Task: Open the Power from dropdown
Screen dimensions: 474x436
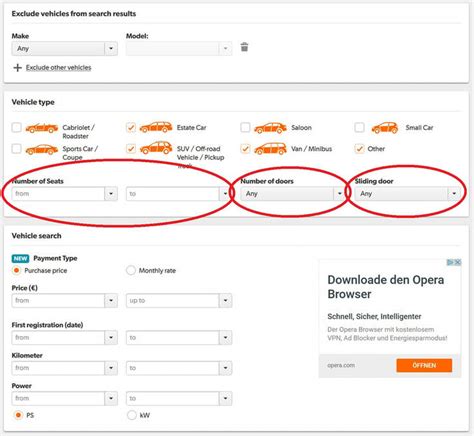Action: [x=64, y=398]
